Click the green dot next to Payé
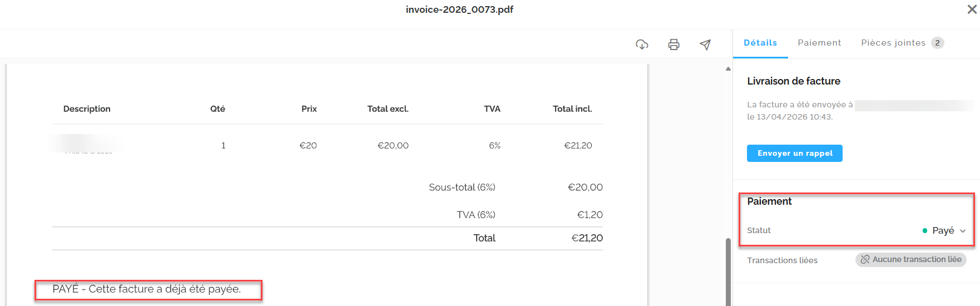The image size is (980, 306). point(925,230)
